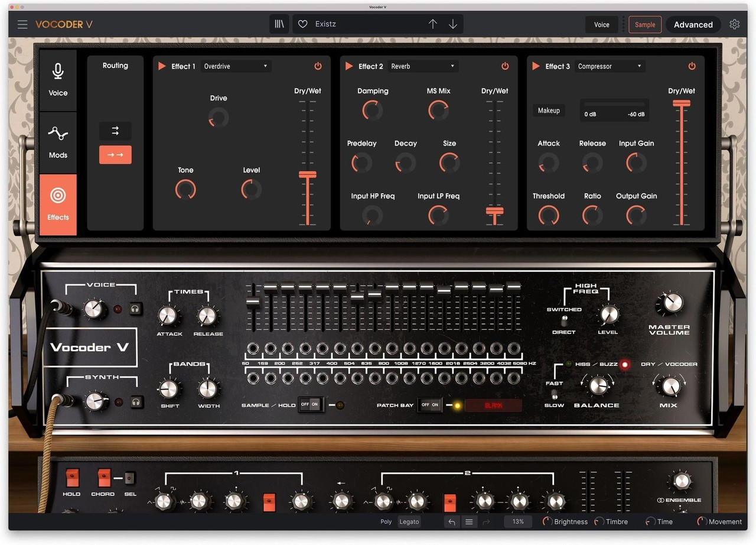Viewport: 756px width, 545px height.
Task: Click Effect 2 play triangle icon
Action: pos(349,66)
